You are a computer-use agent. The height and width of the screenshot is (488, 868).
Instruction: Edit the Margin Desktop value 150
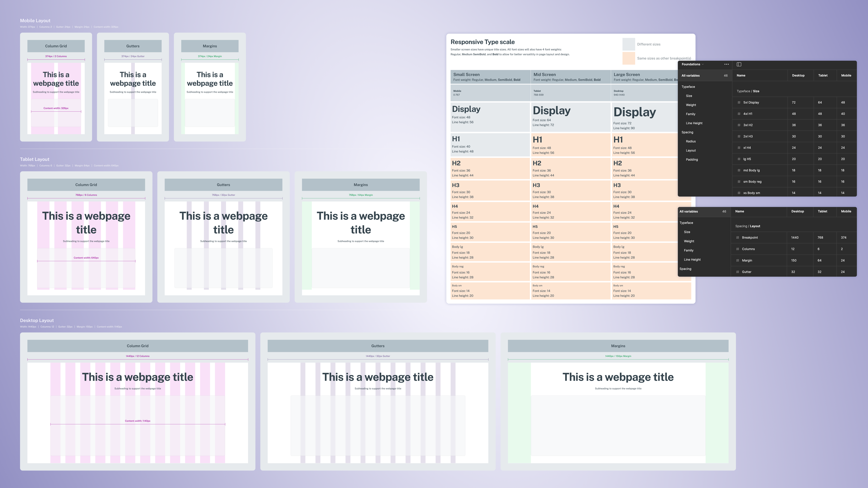point(794,260)
